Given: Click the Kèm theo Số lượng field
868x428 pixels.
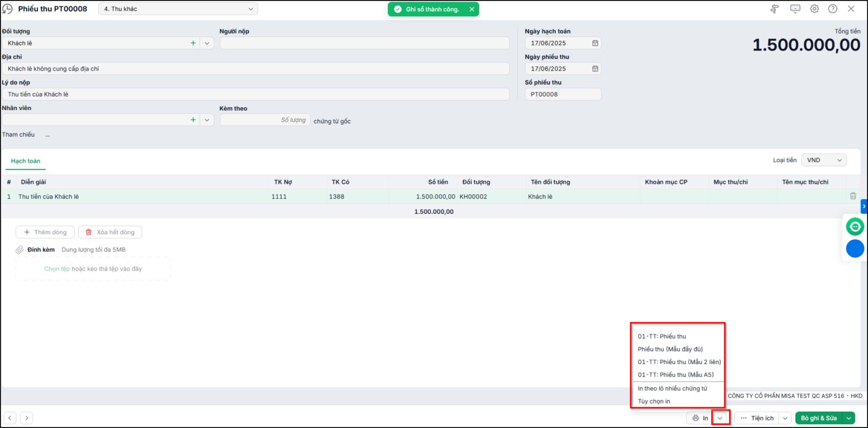Looking at the screenshot, I should click(x=265, y=120).
